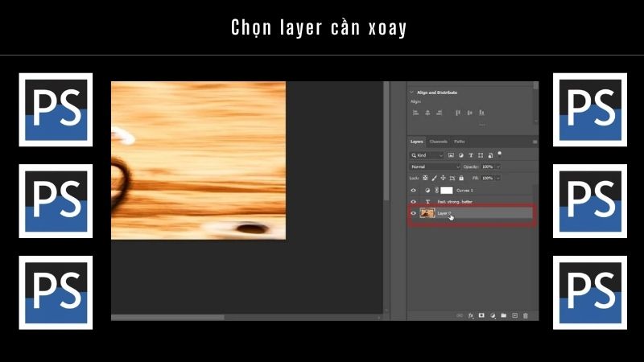The image size is (644, 362).
Task: Open the Normal blend mode dropdown
Action: click(435, 167)
